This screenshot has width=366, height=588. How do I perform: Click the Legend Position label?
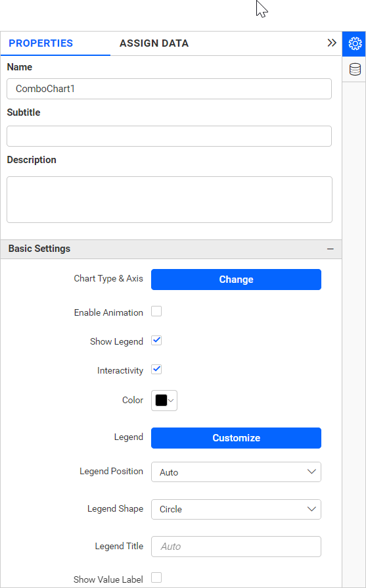click(111, 472)
